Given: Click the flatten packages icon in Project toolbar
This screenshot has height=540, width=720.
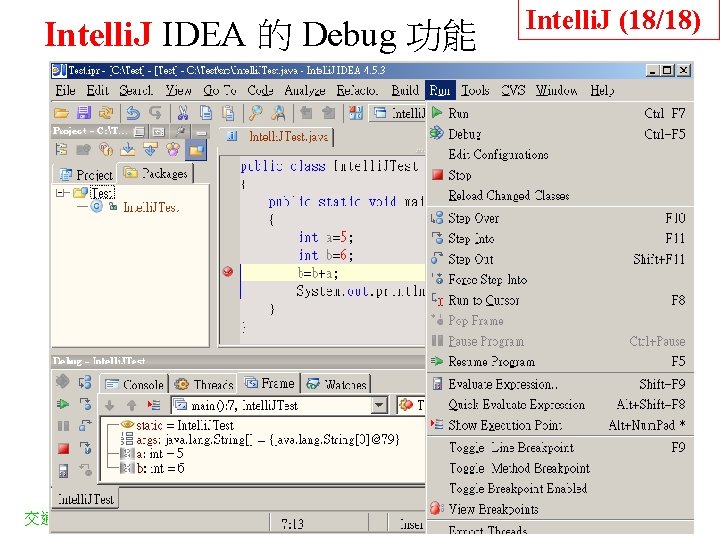Looking at the screenshot, I should tap(62, 150).
